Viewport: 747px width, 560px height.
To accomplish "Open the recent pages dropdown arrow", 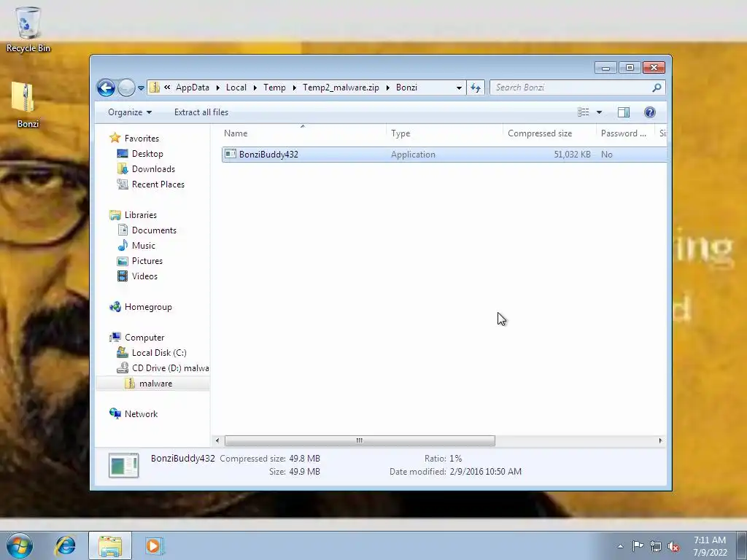I will click(141, 88).
